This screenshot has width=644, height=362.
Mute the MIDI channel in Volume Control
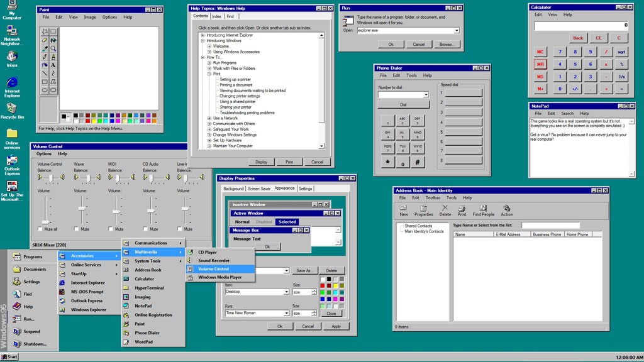(x=109, y=229)
